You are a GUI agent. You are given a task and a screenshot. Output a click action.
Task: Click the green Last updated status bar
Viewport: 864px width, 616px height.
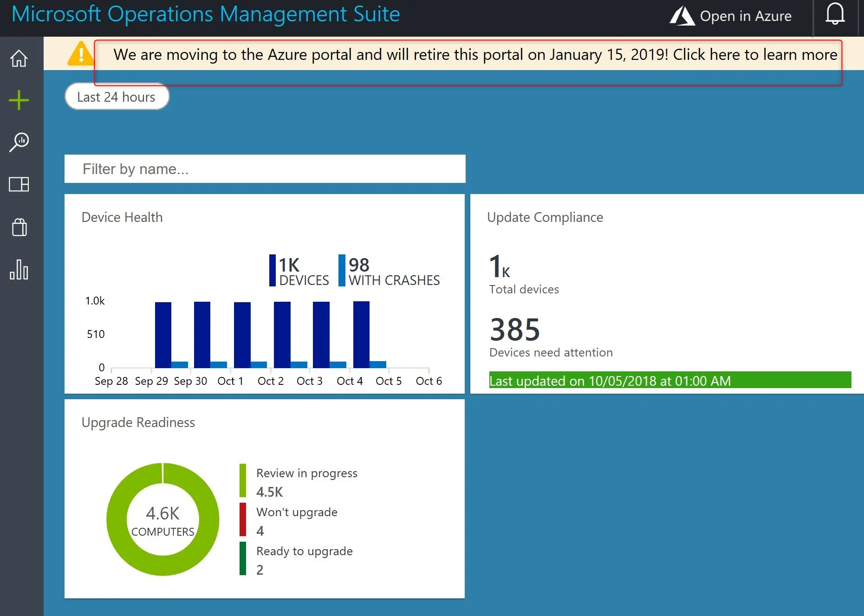[x=670, y=380]
